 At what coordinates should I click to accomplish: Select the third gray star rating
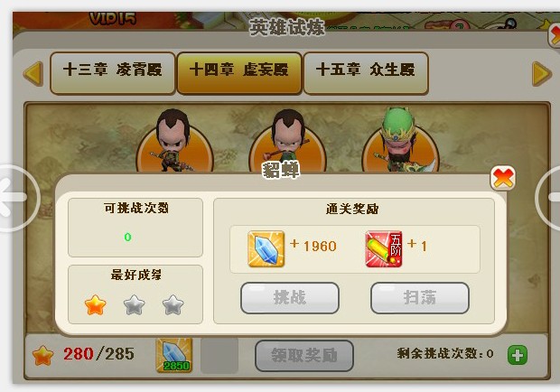[x=173, y=305]
